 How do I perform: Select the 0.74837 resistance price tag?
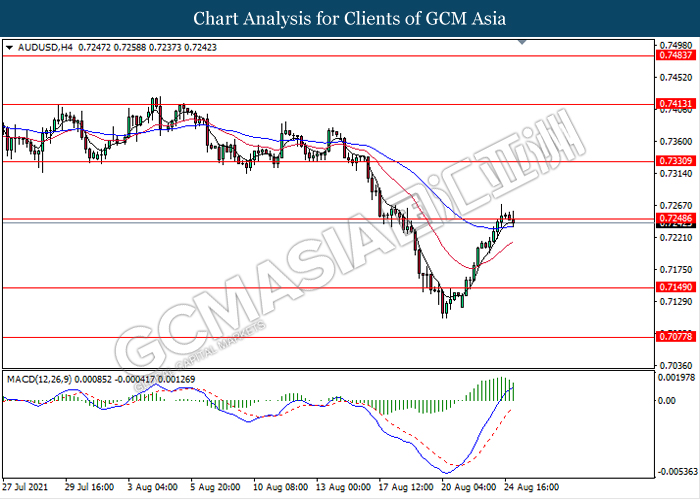tap(673, 56)
